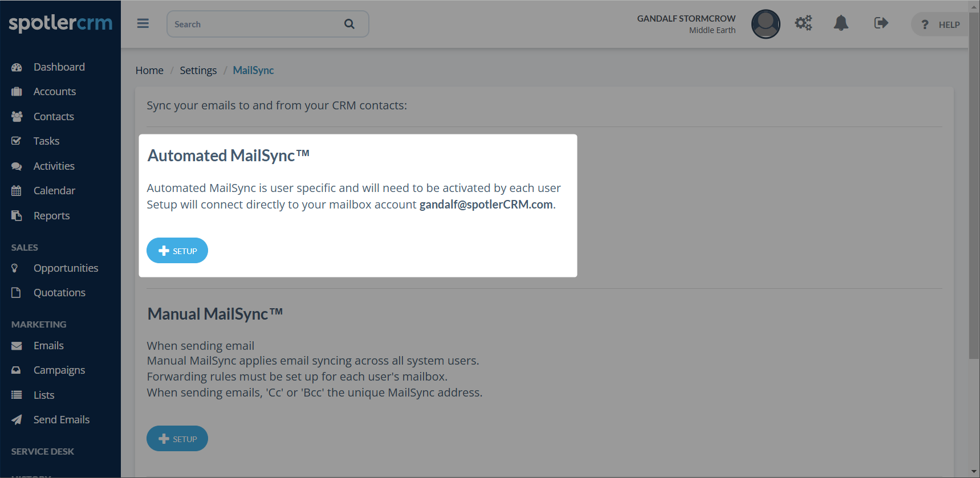Open Lists under Marketing

[x=44, y=395]
